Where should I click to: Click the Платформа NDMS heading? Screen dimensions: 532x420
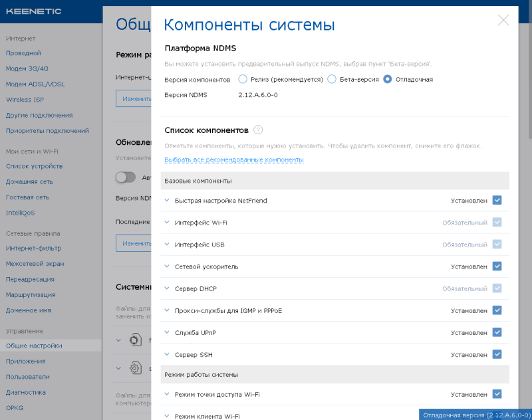(x=200, y=49)
